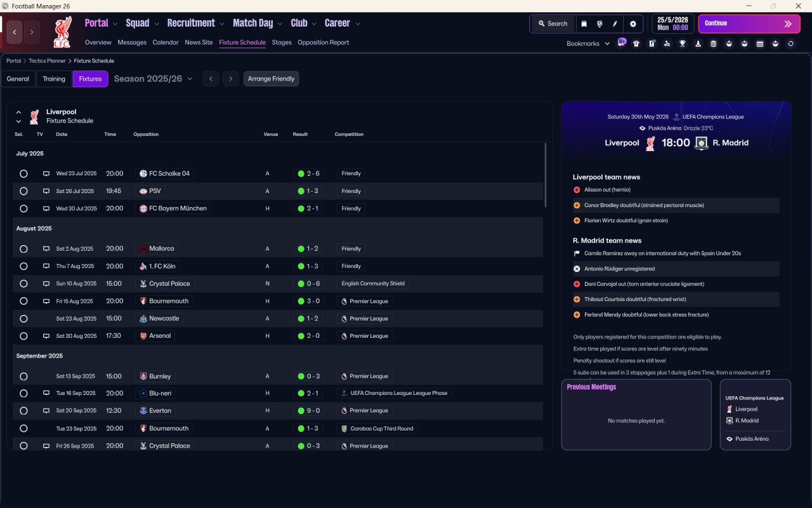Click the calendar grid bookmark icon
This screenshot has height=508, width=812.
coord(760,44)
